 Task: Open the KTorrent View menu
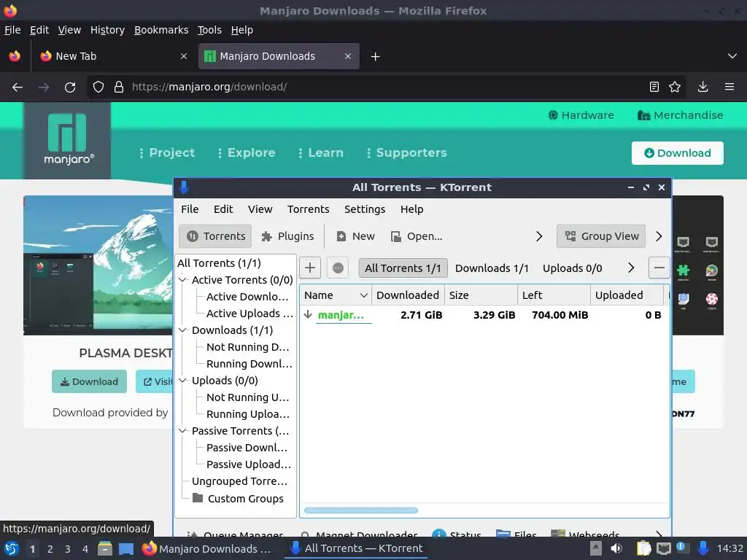[x=260, y=209]
